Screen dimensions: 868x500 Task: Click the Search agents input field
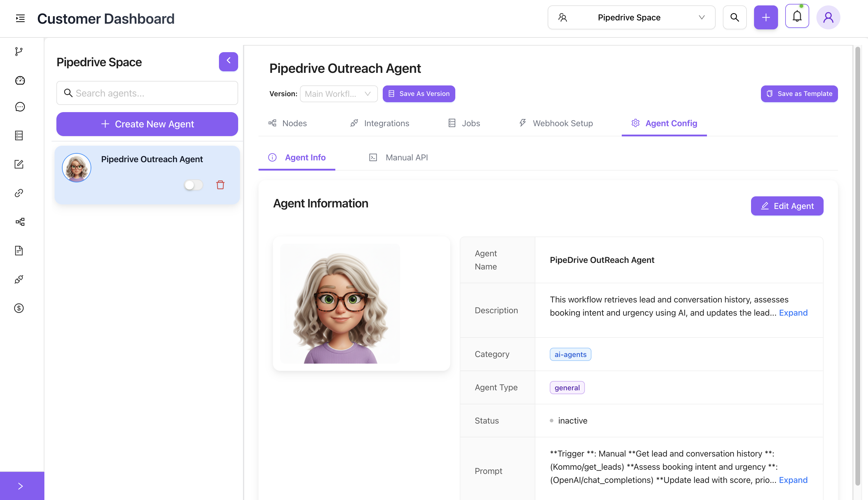click(148, 93)
